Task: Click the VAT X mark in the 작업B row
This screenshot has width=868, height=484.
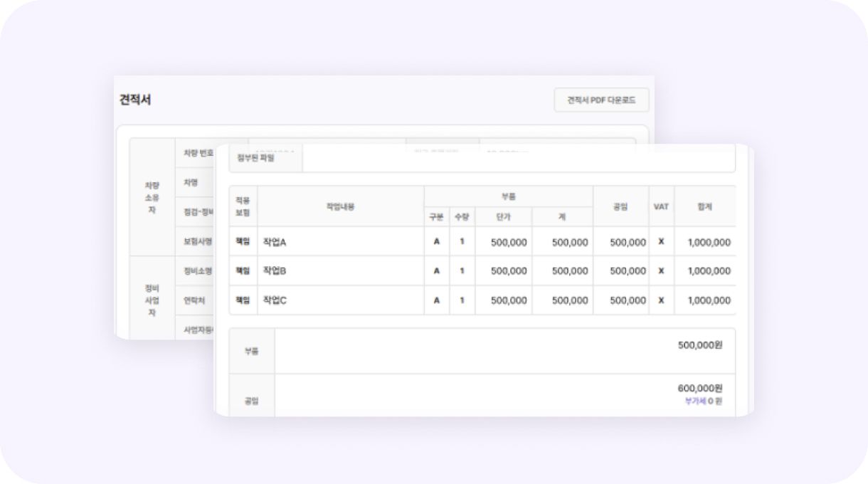Action: coord(661,271)
